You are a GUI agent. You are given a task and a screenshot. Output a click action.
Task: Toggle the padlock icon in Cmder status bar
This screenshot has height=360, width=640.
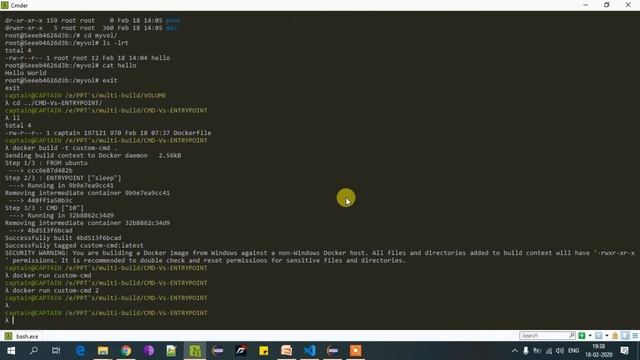click(x=615, y=336)
